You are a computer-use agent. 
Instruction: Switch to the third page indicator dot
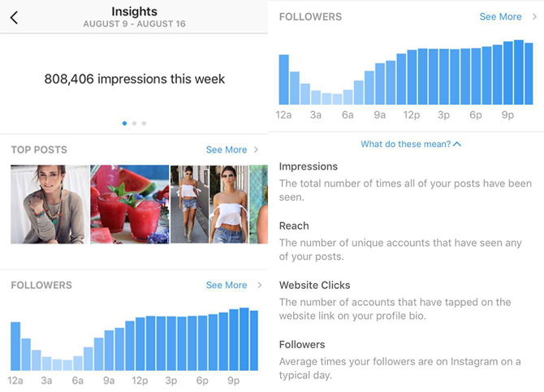pos(144,123)
